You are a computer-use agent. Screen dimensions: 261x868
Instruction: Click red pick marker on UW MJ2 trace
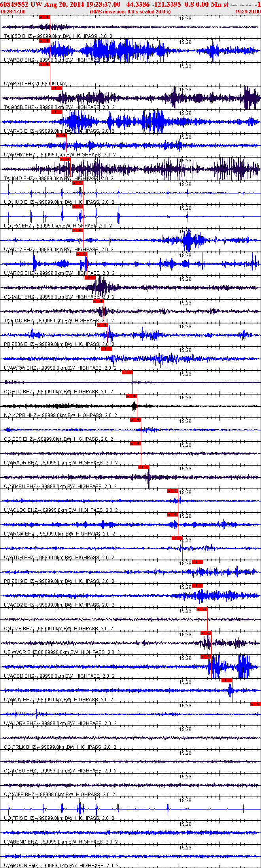click(227, 680)
